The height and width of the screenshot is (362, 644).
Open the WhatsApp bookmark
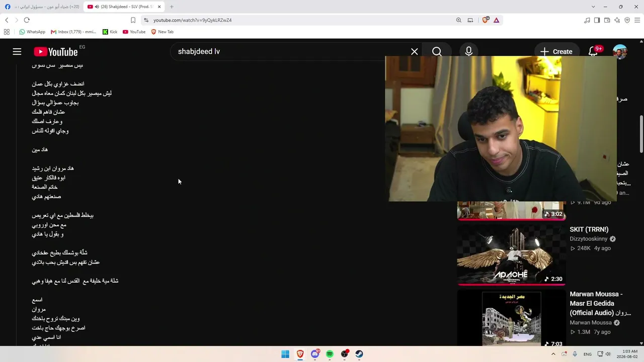[32, 32]
